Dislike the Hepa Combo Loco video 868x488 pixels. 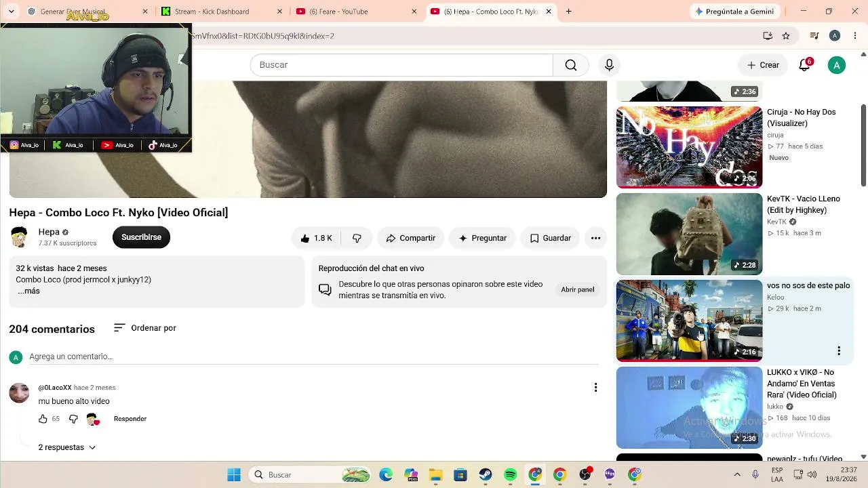click(357, 238)
